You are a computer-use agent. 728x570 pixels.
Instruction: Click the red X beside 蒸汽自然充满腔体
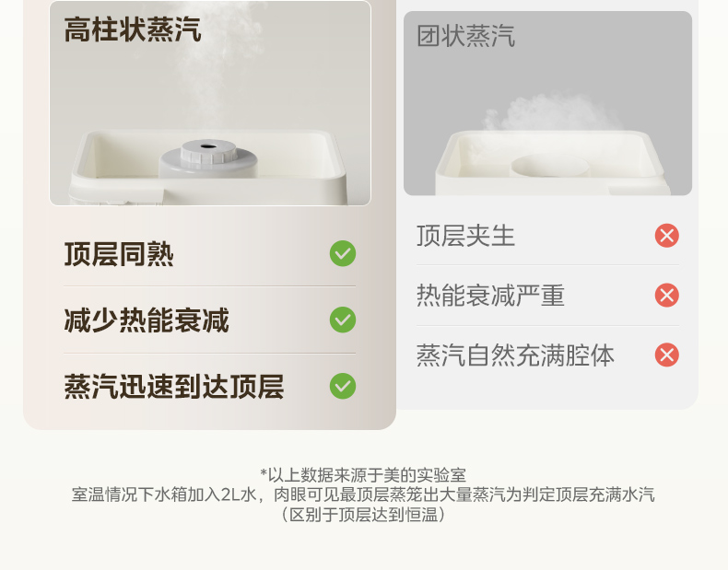666,355
